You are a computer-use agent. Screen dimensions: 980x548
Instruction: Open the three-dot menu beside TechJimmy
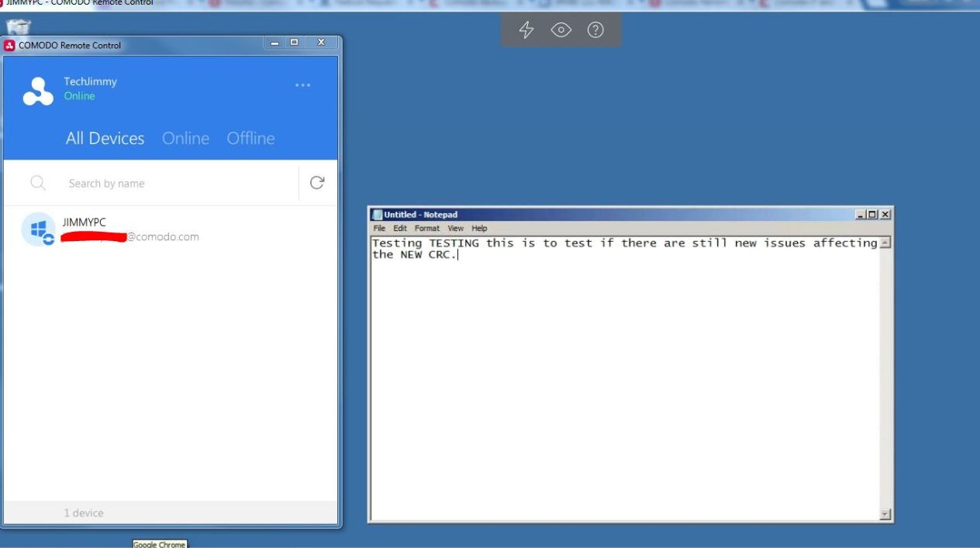pyautogui.click(x=302, y=85)
